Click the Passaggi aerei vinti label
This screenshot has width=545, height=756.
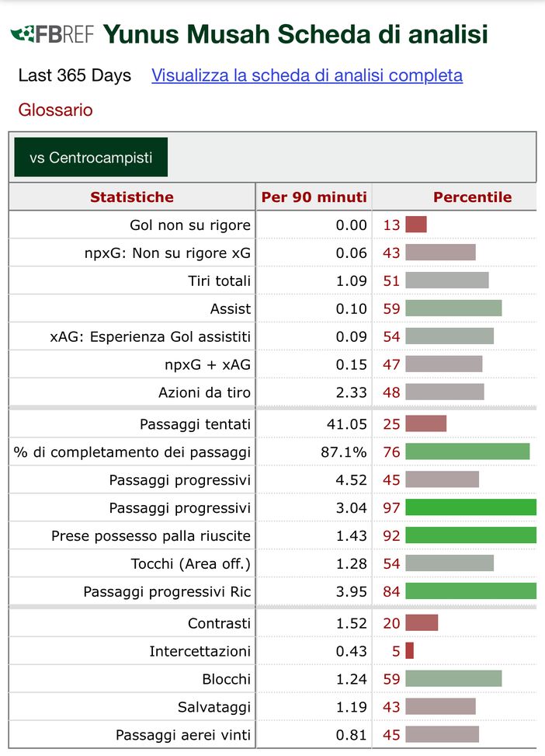tap(183, 735)
